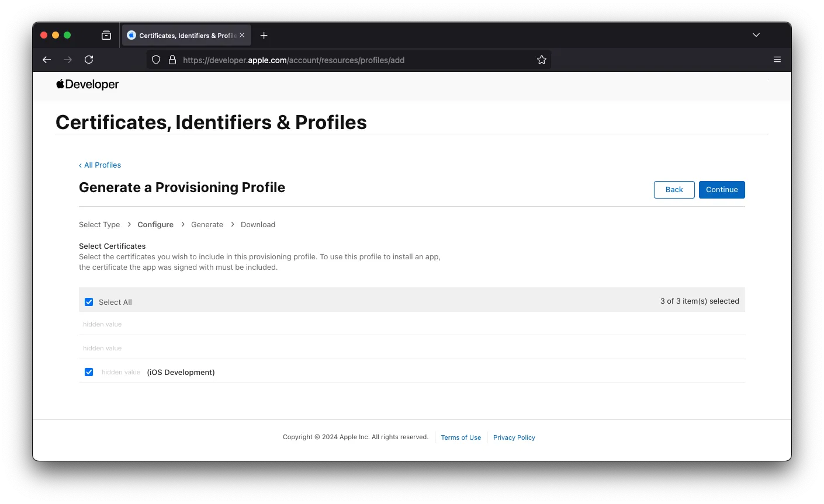Click the Download step

click(x=258, y=225)
